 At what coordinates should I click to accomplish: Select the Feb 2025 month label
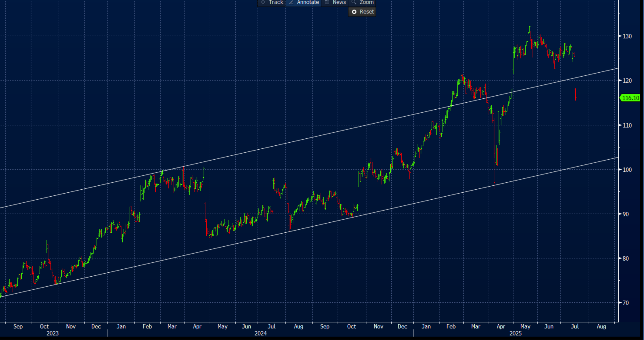pos(451,326)
